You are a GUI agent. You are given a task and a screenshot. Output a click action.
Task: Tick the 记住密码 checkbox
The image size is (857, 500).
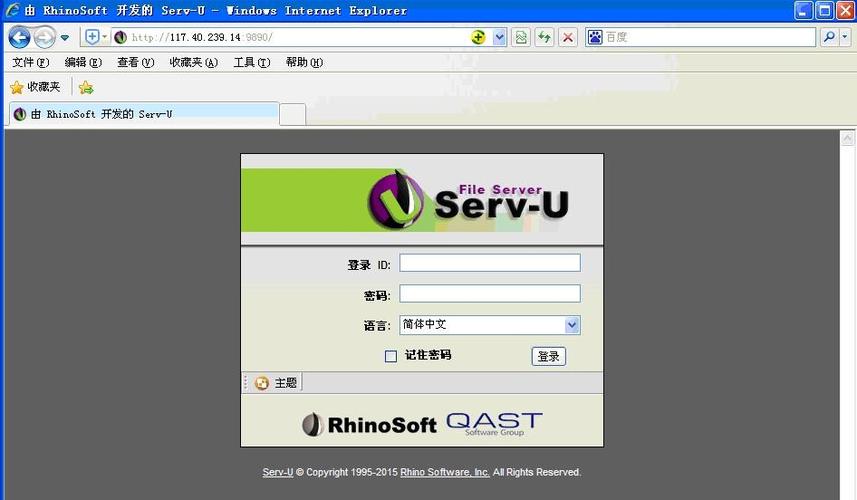(391, 356)
